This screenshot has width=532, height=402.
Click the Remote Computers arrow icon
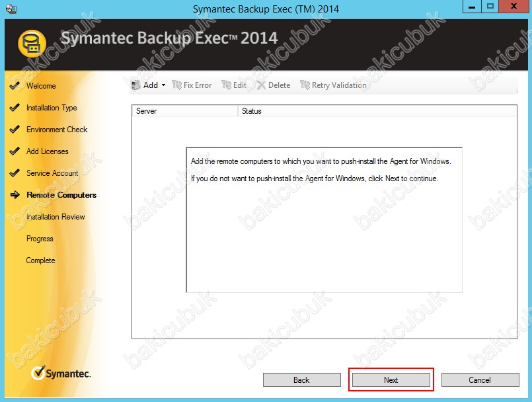click(15, 194)
